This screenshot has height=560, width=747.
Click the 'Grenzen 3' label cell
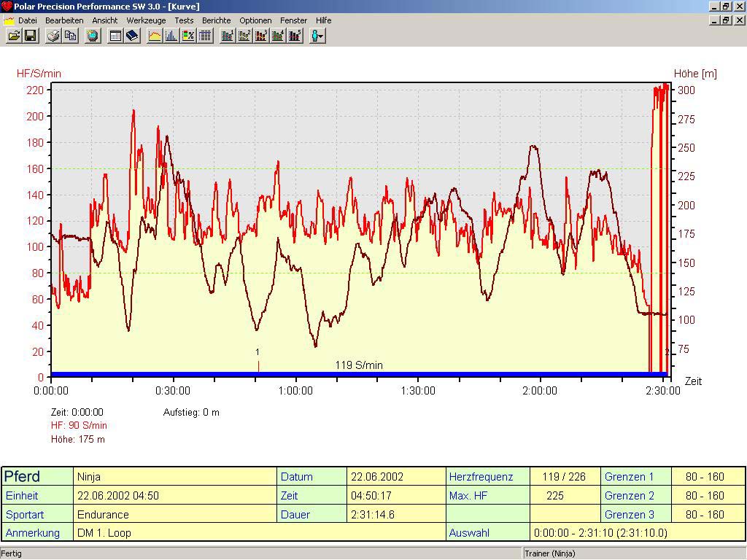pyautogui.click(x=636, y=514)
